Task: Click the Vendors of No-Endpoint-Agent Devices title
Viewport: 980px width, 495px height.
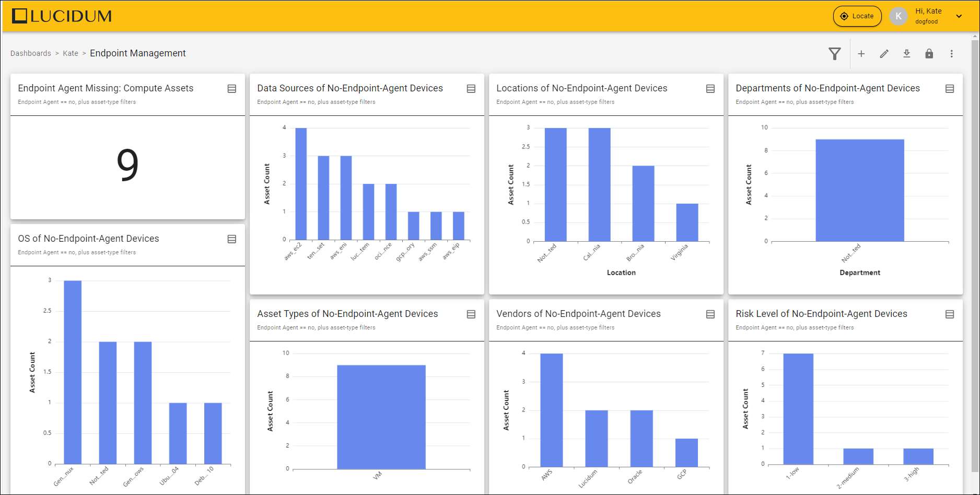Action: (x=578, y=314)
